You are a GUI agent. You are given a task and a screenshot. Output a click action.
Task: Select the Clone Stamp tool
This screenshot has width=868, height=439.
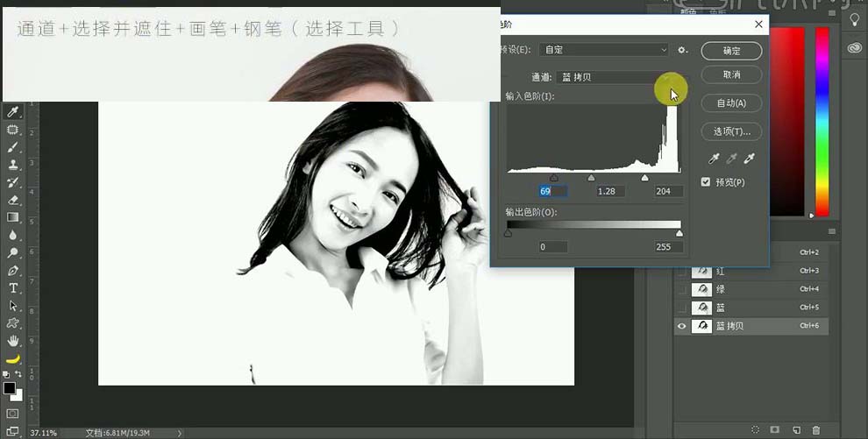12,165
